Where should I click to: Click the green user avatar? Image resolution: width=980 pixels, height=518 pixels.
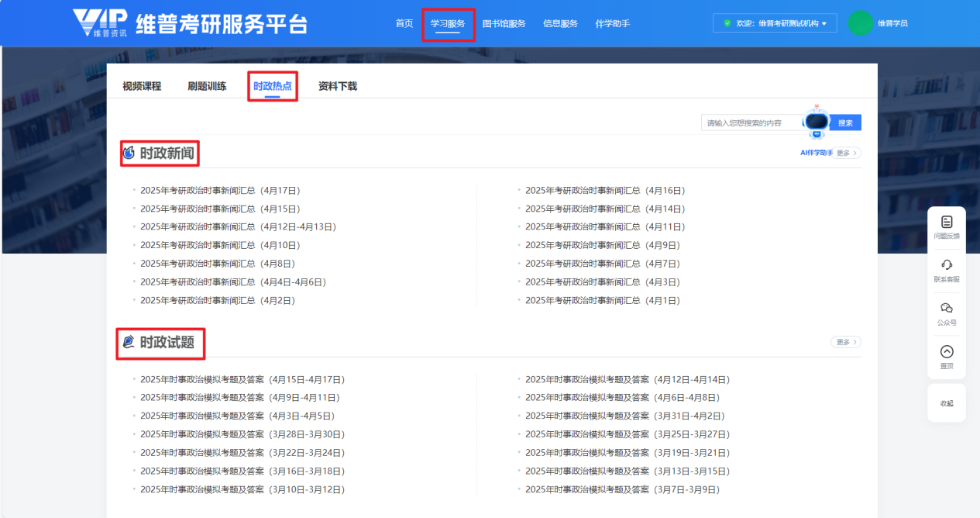click(x=860, y=23)
